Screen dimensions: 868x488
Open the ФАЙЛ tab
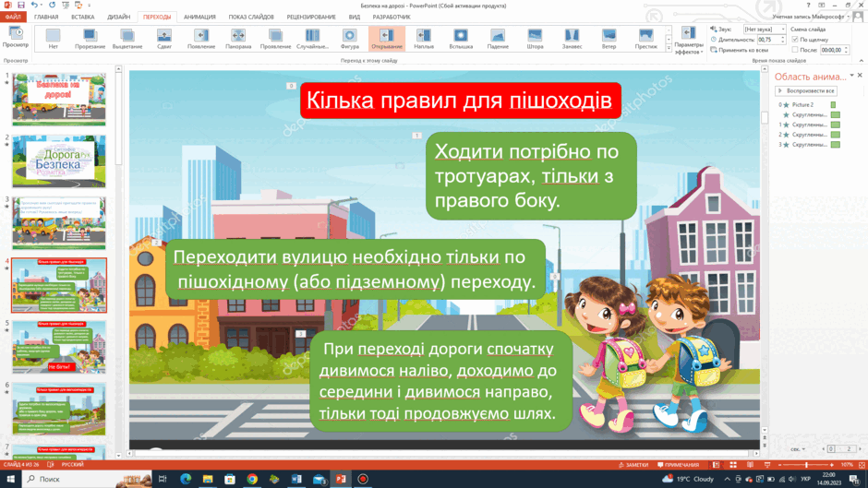click(13, 18)
